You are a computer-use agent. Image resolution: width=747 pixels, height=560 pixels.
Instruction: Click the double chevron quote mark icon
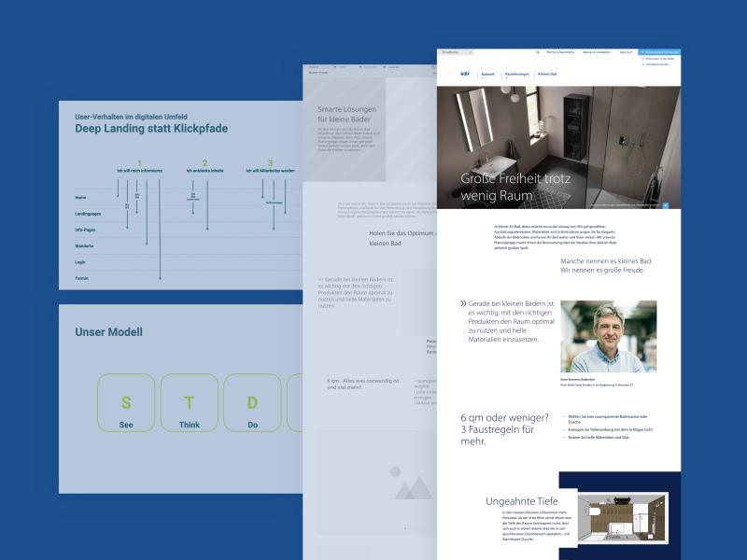(463, 304)
